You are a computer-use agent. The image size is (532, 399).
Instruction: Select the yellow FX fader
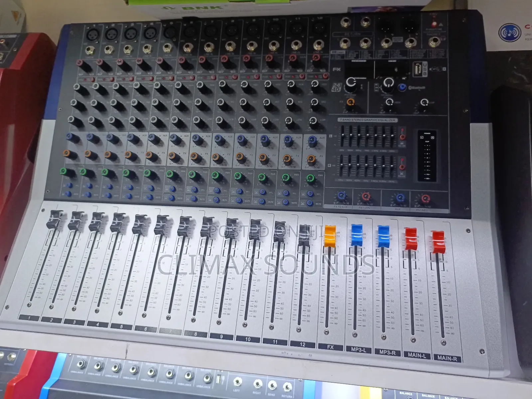[x=330, y=236]
